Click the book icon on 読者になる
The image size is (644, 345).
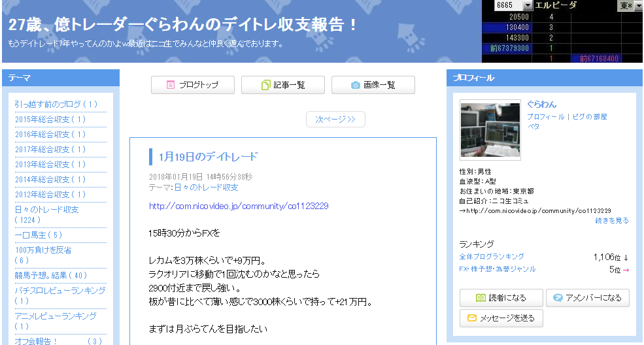pyautogui.click(x=481, y=298)
